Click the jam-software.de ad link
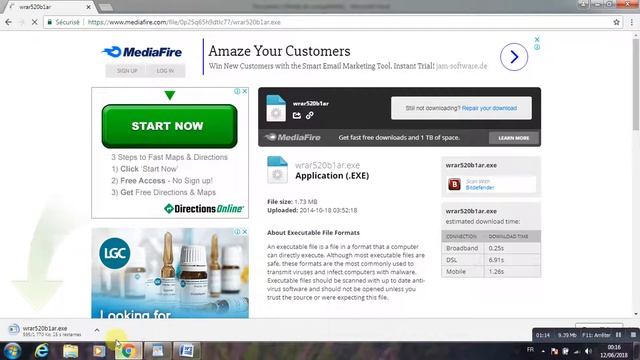This screenshot has width=640, height=360. (x=461, y=66)
